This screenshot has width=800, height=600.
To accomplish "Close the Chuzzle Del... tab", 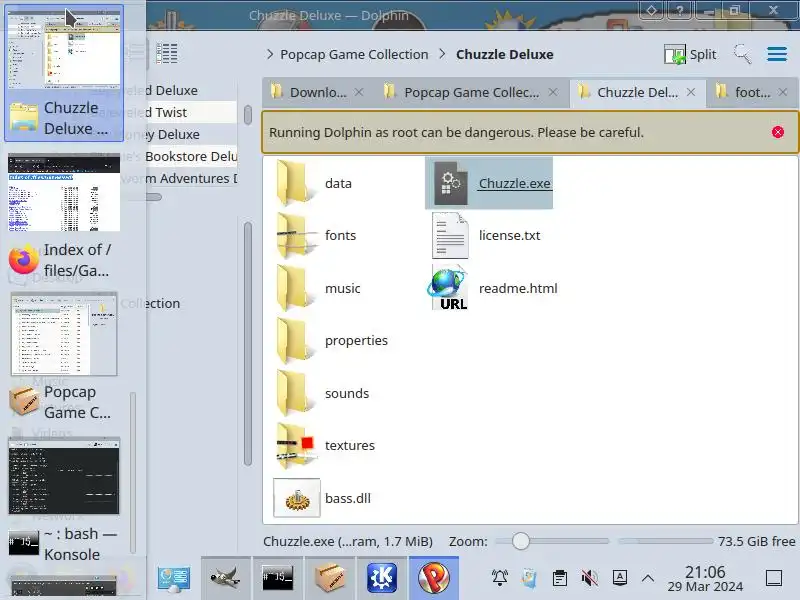I will pyautogui.click(x=691, y=92).
